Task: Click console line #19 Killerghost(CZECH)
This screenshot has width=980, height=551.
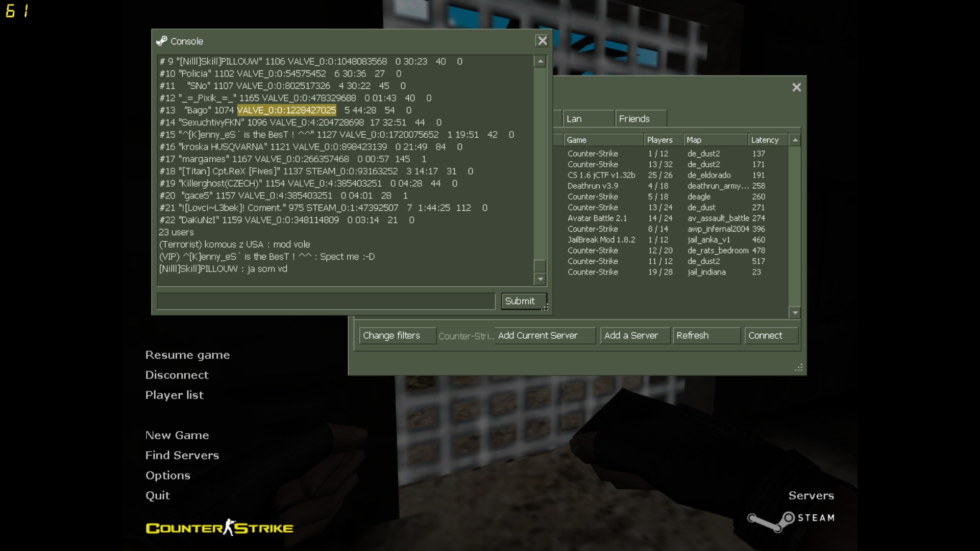Action: (x=308, y=183)
